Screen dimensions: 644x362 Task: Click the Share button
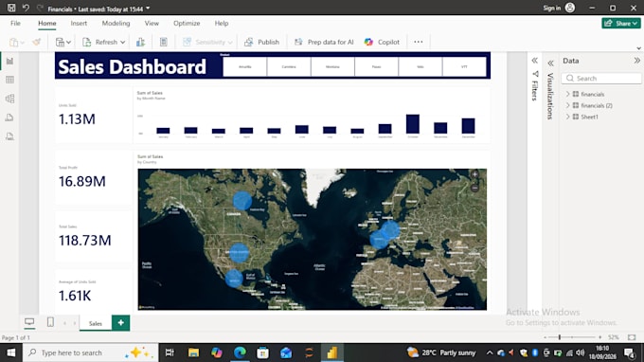(x=621, y=24)
